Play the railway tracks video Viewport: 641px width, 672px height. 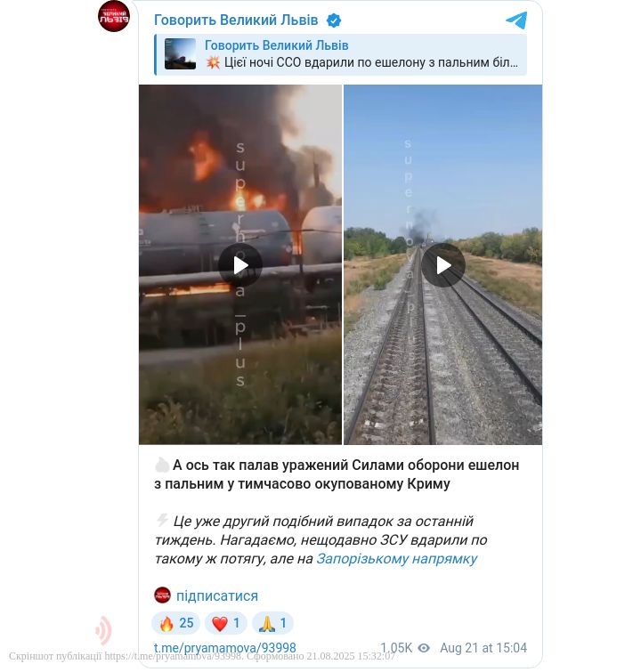point(442,265)
